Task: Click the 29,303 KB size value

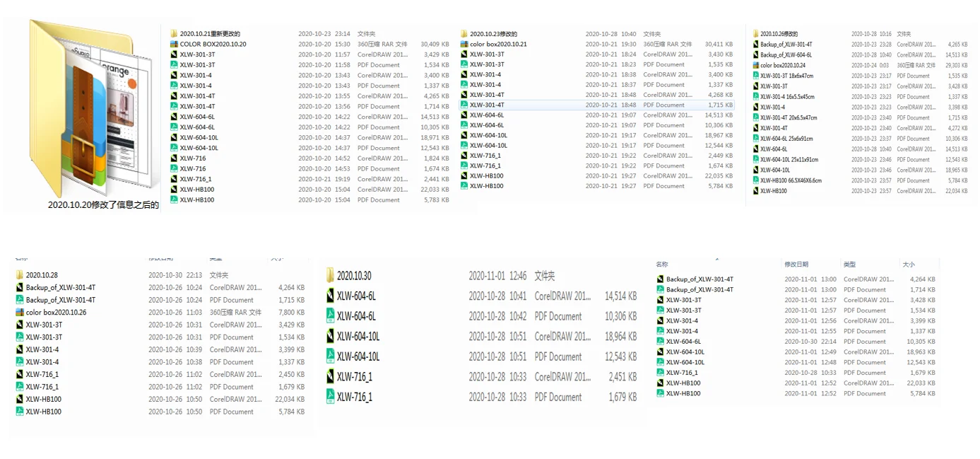Action: pyautogui.click(x=957, y=65)
